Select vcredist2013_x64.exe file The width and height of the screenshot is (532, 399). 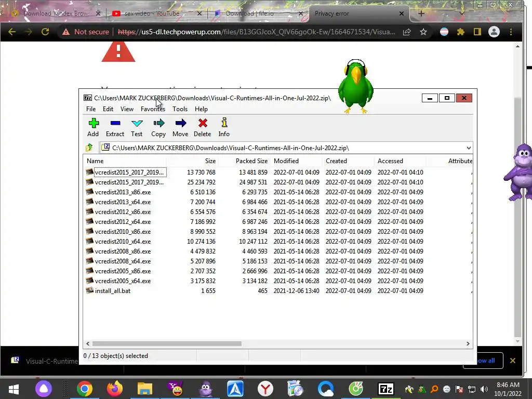tap(123, 202)
